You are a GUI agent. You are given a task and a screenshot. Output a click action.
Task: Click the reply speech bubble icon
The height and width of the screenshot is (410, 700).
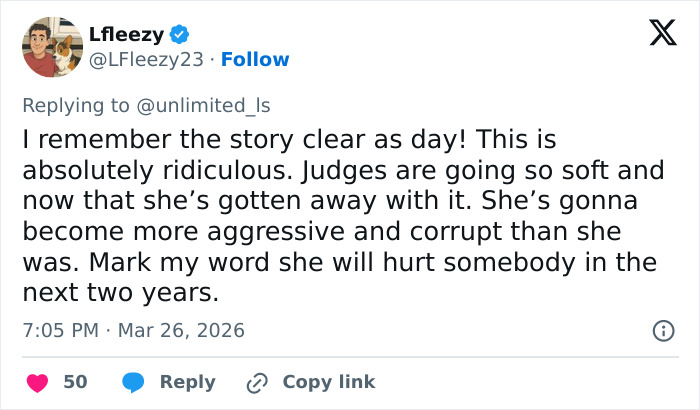[x=132, y=382]
